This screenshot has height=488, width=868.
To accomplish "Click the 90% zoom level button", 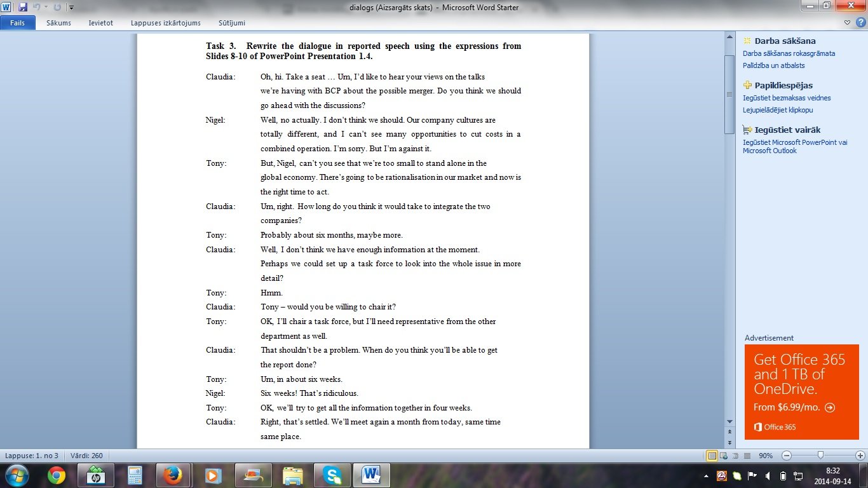I will [x=766, y=456].
